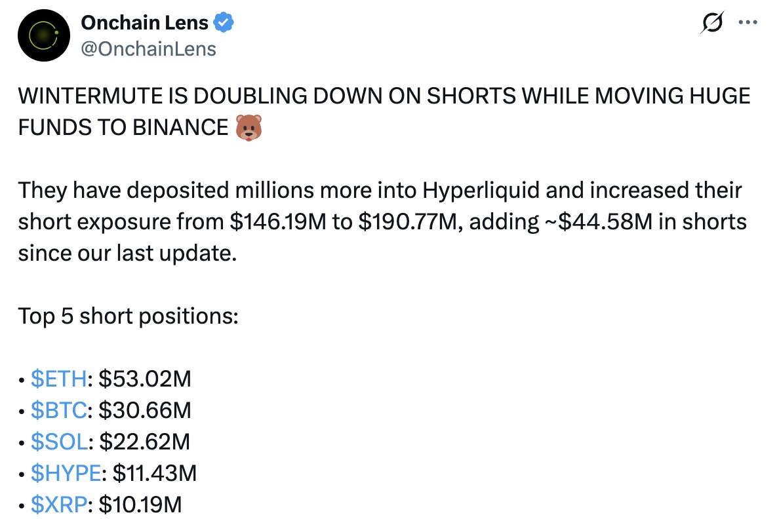Click the bear emoji after BINANCE
The height and width of the screenshot is (532, 779).
(249, 128)
